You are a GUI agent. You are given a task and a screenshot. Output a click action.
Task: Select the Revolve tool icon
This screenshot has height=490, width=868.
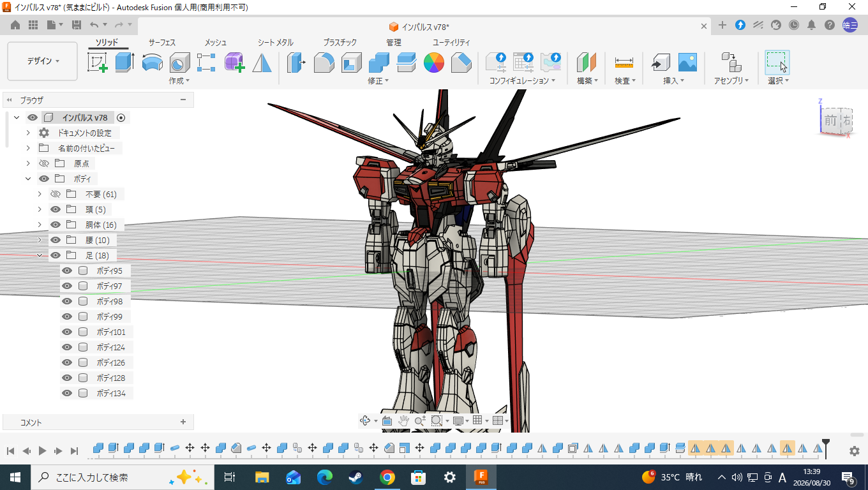[152, 63]
